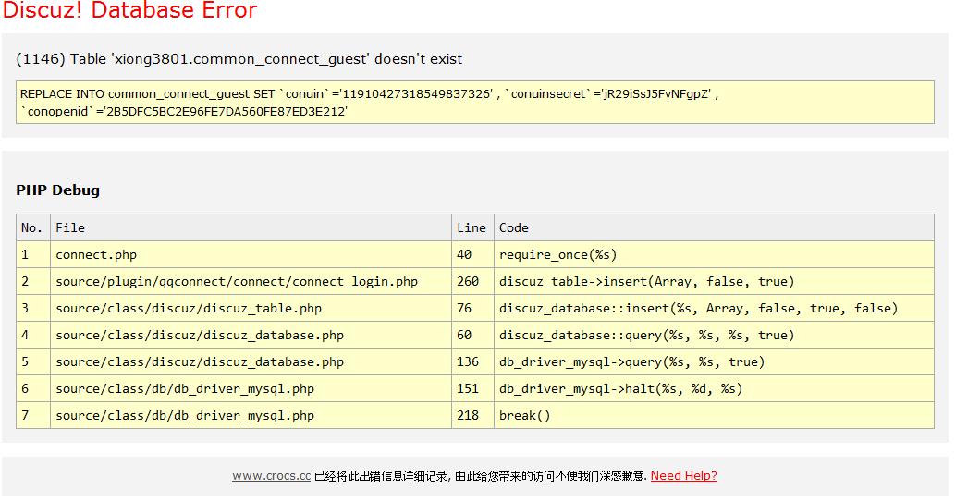This screenshot has height=502, width=980.
Task: Click line number 260 cell
Action: [468, 281]
